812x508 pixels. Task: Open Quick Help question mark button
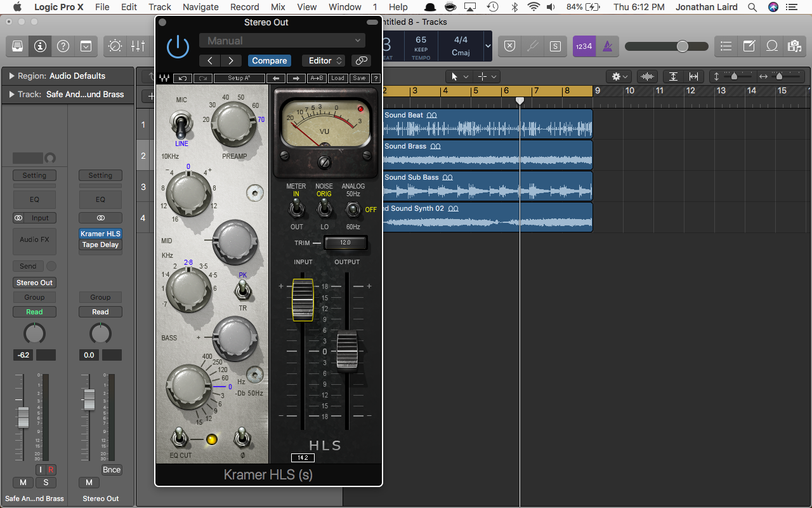click(63, 46)
